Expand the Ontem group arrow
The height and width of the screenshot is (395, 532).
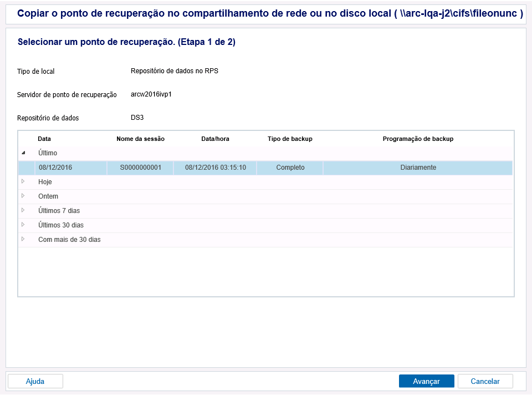click(x=23, y=196)
